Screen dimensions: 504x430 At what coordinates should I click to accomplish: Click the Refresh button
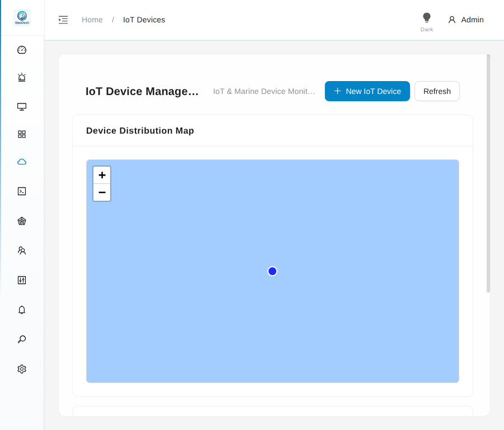point(437,91)
